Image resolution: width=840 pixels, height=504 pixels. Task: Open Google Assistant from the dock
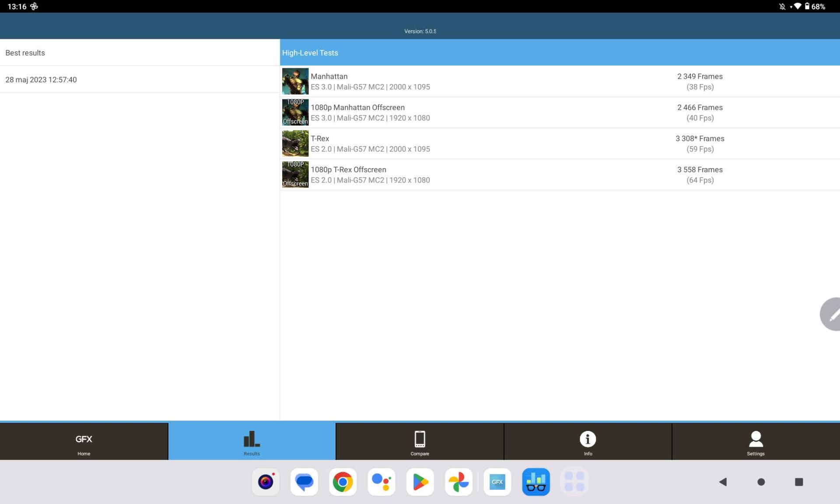point(381,482)
